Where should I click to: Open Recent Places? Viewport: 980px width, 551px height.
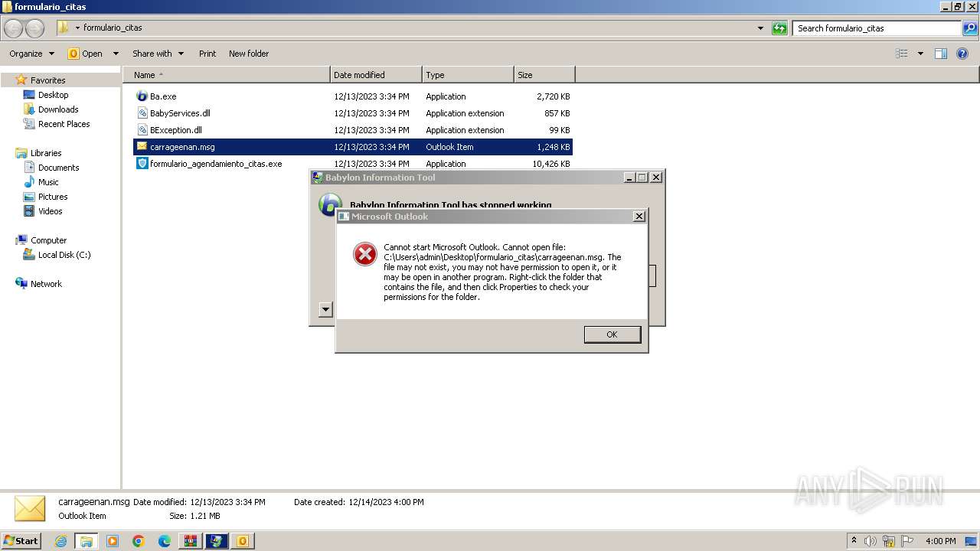click(64, 124)
